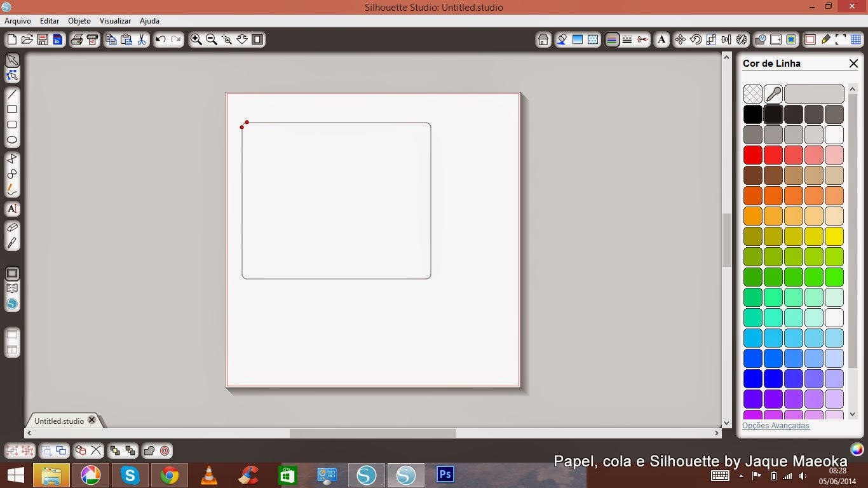Screen dimensions: 868x488
Task: Open the Fill Color window icon
Action: point(562,39)
